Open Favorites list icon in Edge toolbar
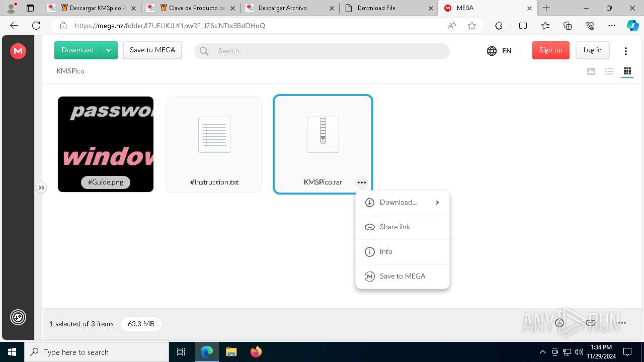 545,26
